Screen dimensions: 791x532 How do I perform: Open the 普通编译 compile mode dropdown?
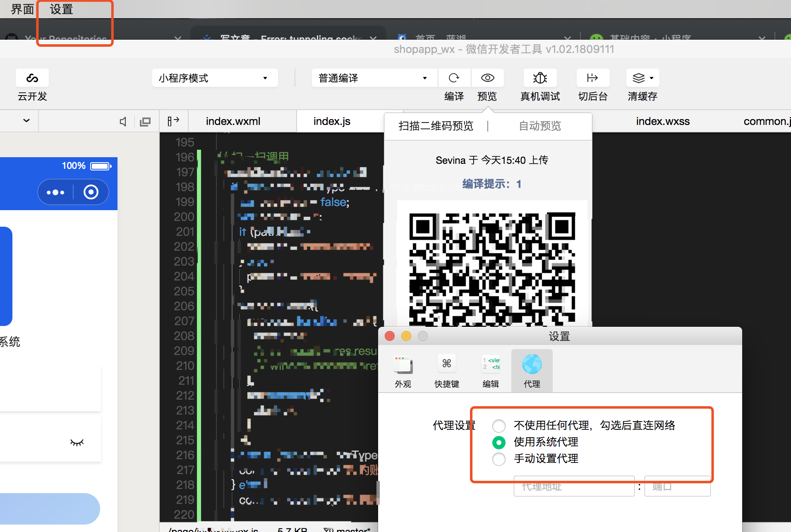click(374, 78)
